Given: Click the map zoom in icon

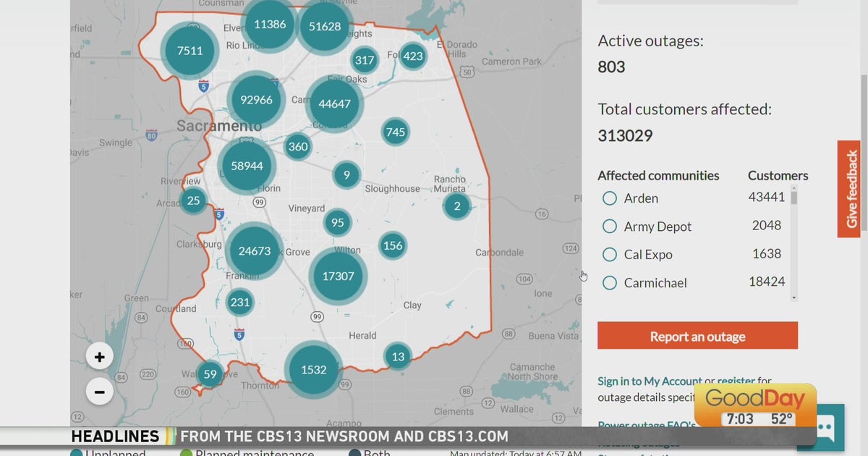Looking at the screenshot, I should 99,356.
